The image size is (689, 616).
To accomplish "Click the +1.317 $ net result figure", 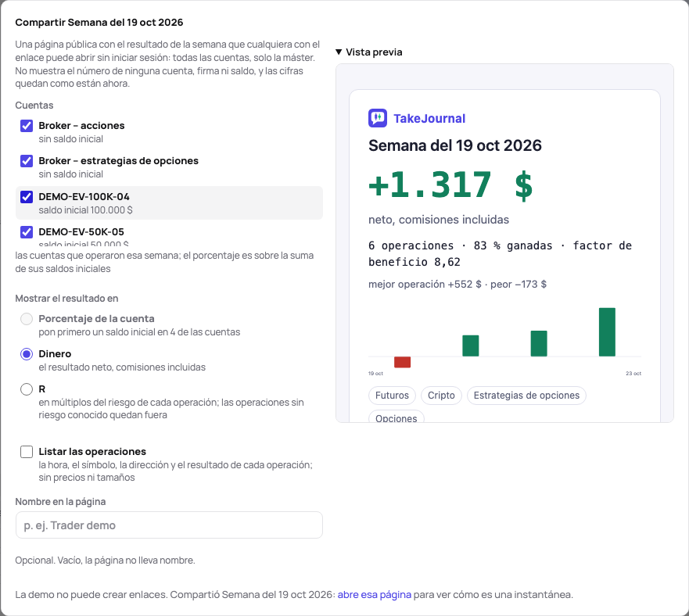I will point(450,185).
